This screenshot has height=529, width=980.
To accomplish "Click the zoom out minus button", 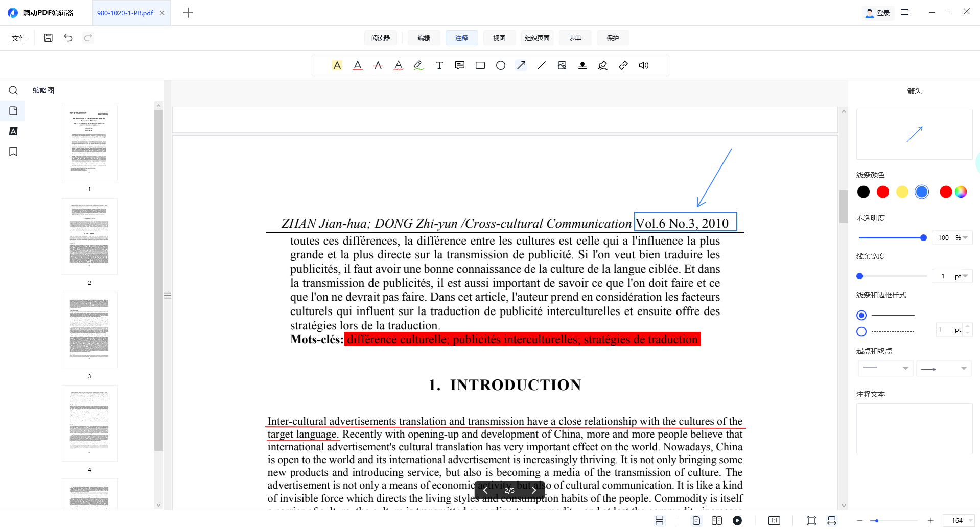I will pyautogui.click(x=860, y=520).
